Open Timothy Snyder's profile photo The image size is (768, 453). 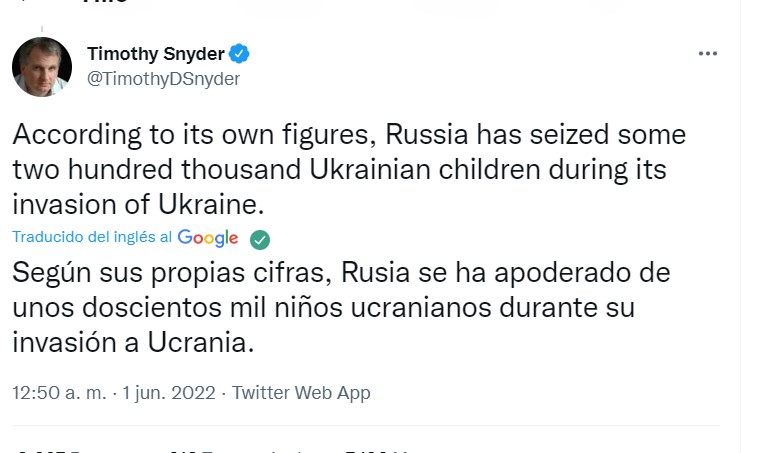[x=42, y=66]
